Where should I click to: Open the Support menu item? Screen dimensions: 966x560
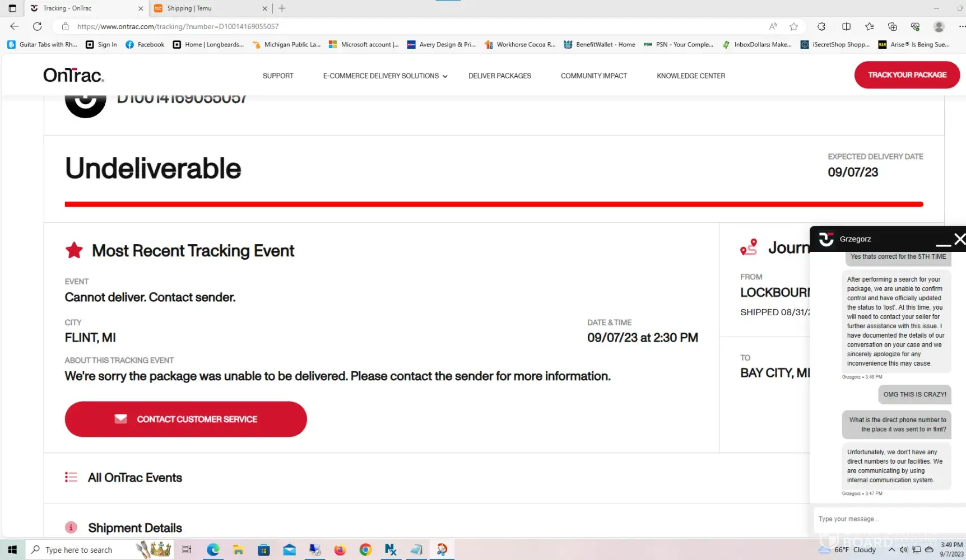coord(278,76)
